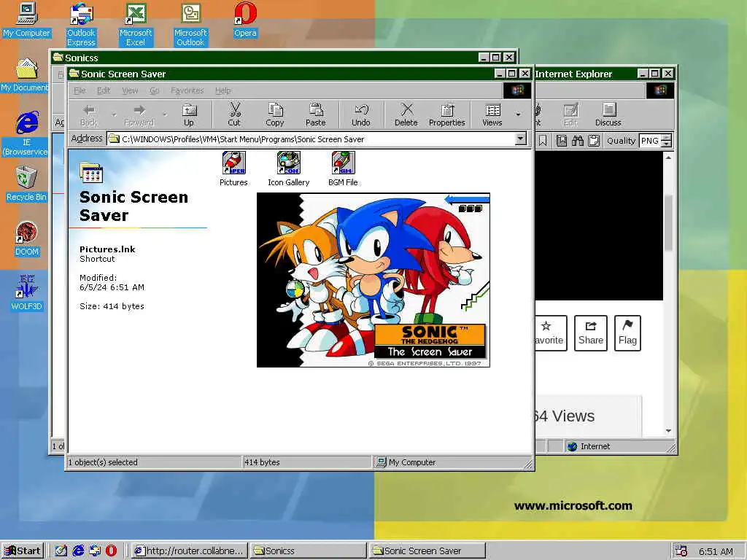The width and height of the screenshot is (747, 560).
Task: Open the Back history dropdown arrow
Action: (115, 114)
